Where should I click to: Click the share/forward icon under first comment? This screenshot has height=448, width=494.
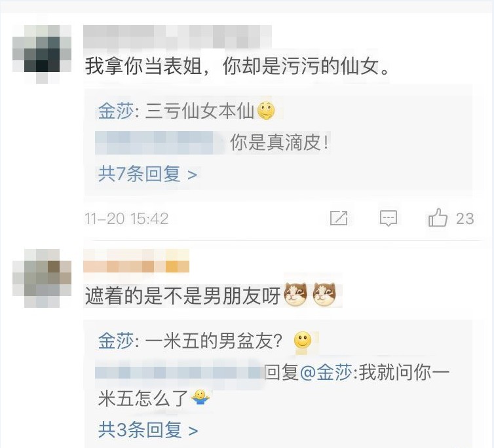[x=339, y=218]
